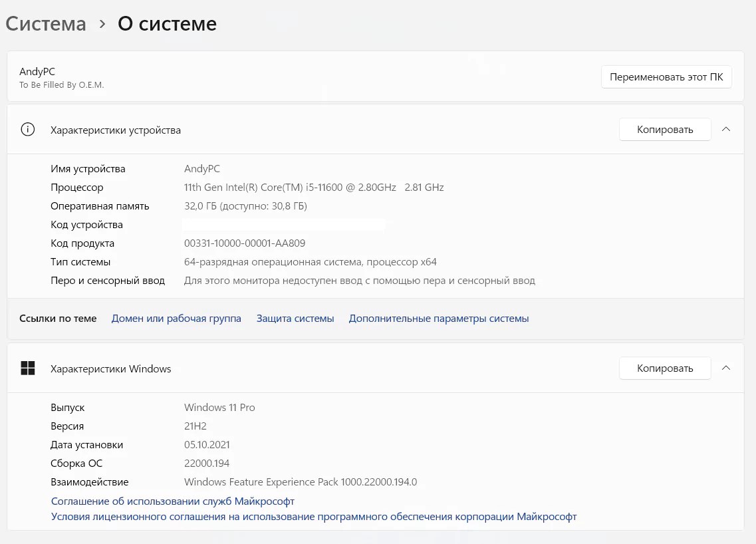Click the Дата установки label
The image size is (756, 544).
[87, 445]
